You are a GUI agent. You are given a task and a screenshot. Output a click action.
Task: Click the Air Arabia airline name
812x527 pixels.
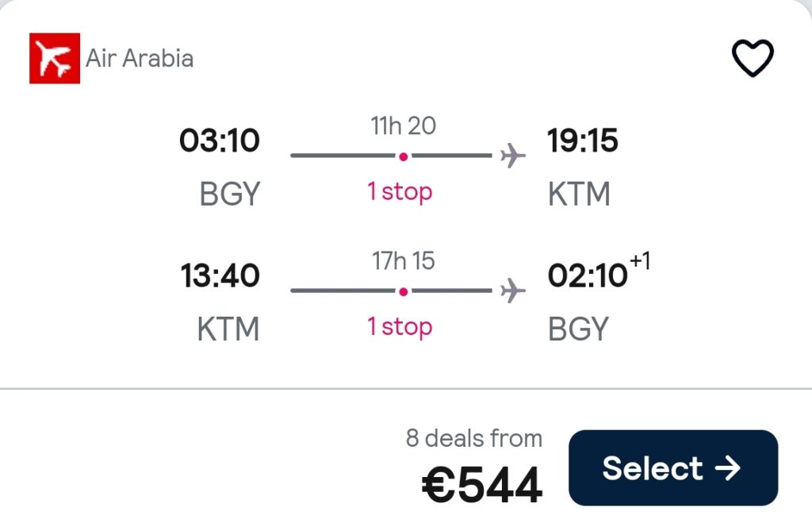pos(140,58)
